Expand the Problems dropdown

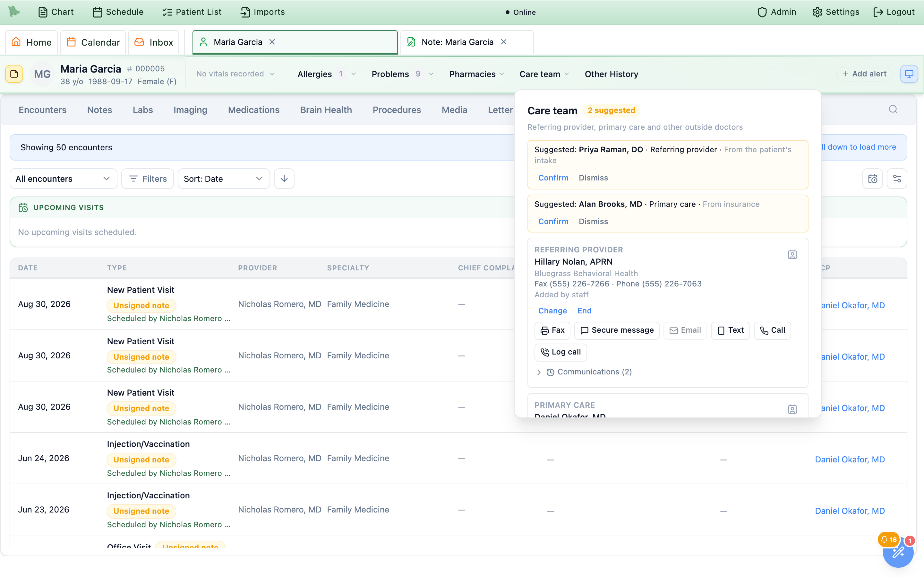[x=402, y=74]
